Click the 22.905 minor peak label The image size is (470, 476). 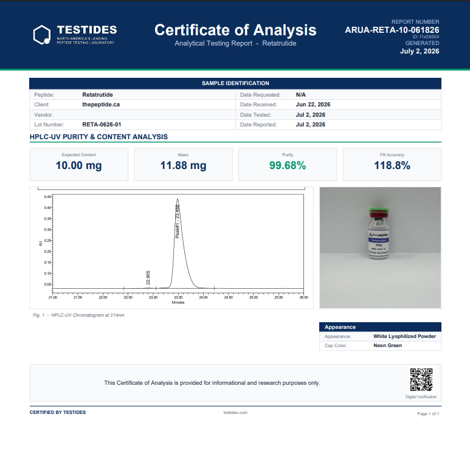[148, 277]
